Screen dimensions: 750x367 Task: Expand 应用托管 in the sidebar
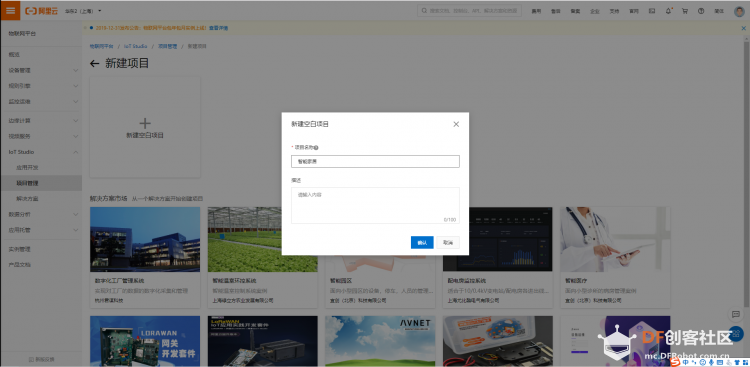41,230
